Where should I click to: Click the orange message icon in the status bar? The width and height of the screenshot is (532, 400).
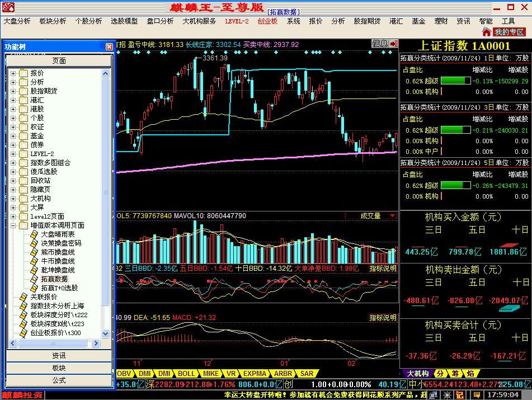pyautogui.click(x=477, y=395)
